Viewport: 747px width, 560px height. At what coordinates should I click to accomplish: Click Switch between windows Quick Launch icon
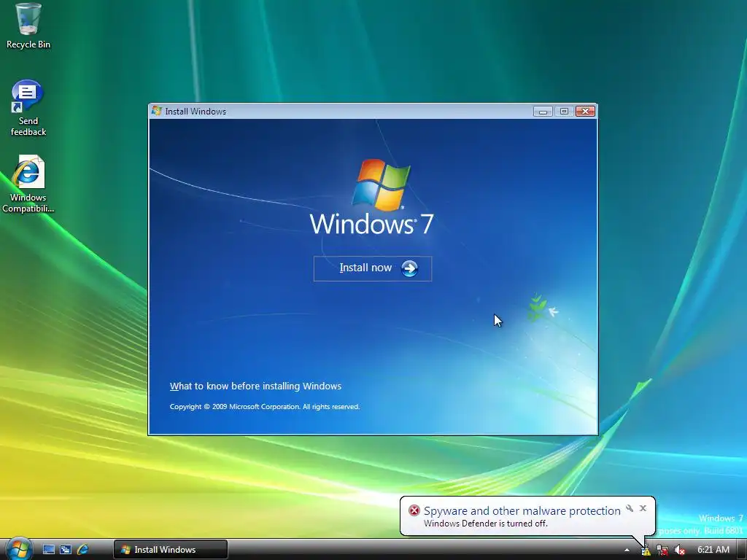pyautogui.click(x=65, y=550)
